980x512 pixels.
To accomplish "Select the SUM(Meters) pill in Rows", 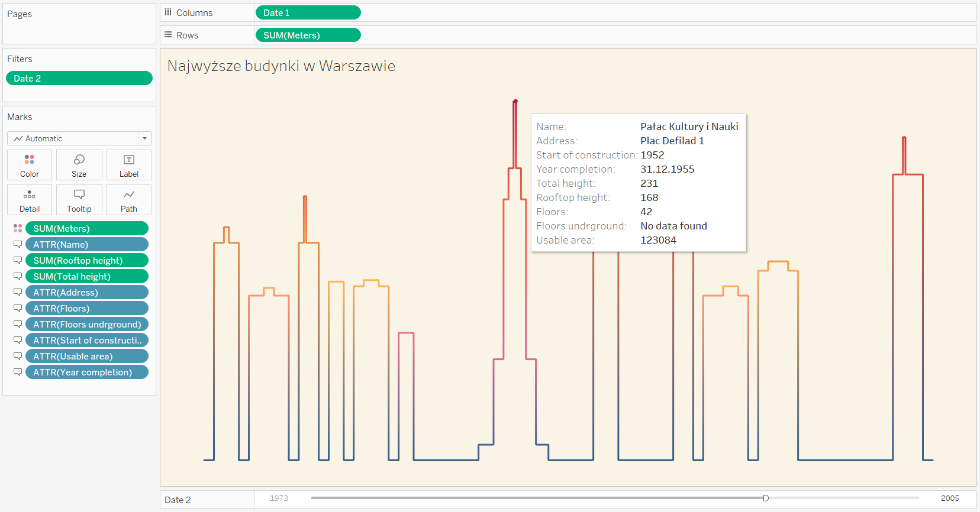I will coord(308,35).
